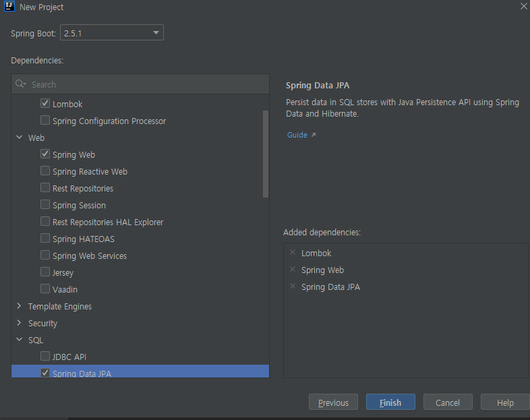Image resolution: width=530 pixels, height=420 pixels.
Task: Select the Security tree row
Action: (x=140, y=323)
